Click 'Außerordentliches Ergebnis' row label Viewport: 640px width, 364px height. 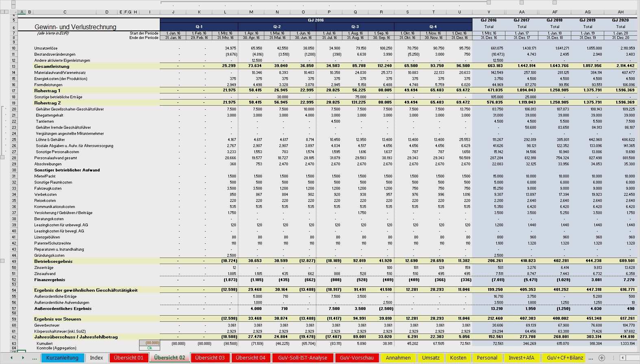(63, 308)
